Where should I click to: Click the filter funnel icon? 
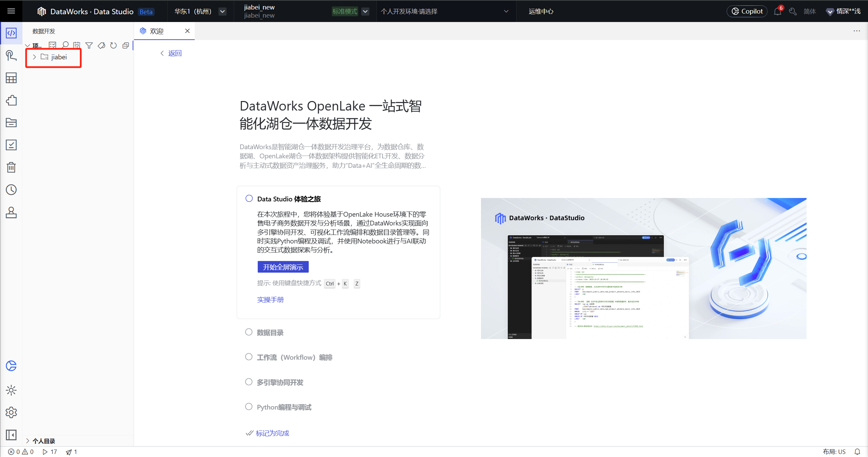[x=89, y=45]
